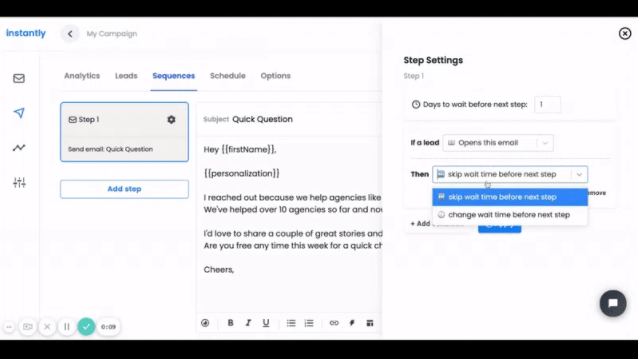
Task: Open analytics trend-line icon in sidebar
Action: 19,148
